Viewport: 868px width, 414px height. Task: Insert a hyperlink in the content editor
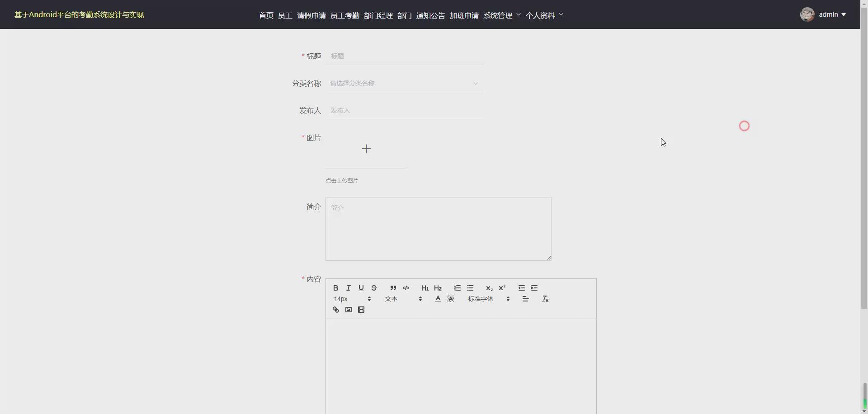[335, 309]
